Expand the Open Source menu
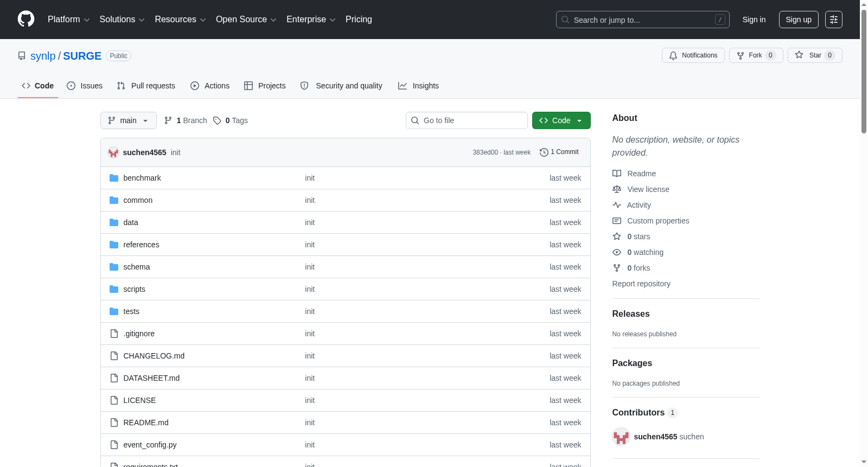Viewport: 868px width, 467px height. click(246, 20)
